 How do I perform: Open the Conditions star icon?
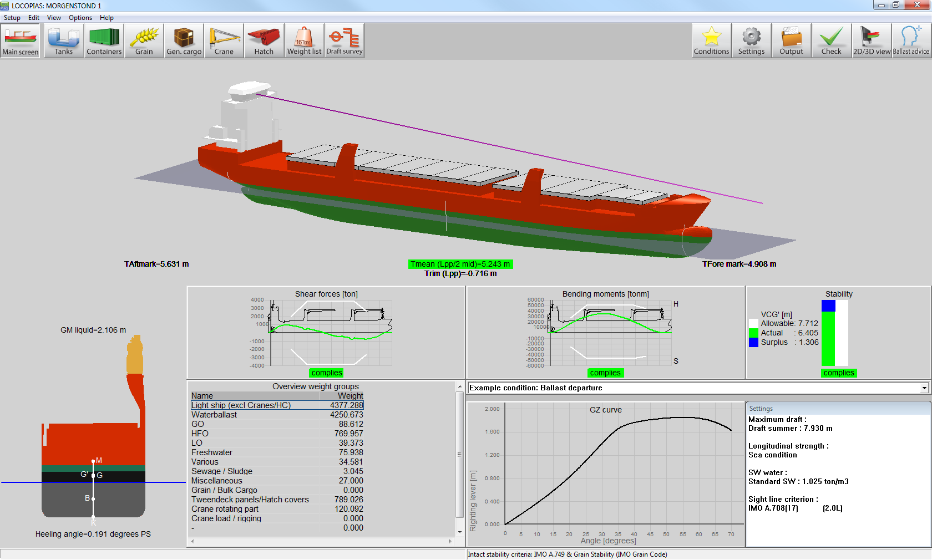[711, 41]
